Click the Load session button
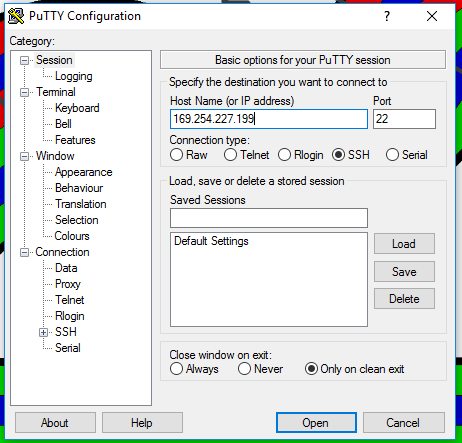The height and width of the screenshot is (443, 462). pos(404,244)
